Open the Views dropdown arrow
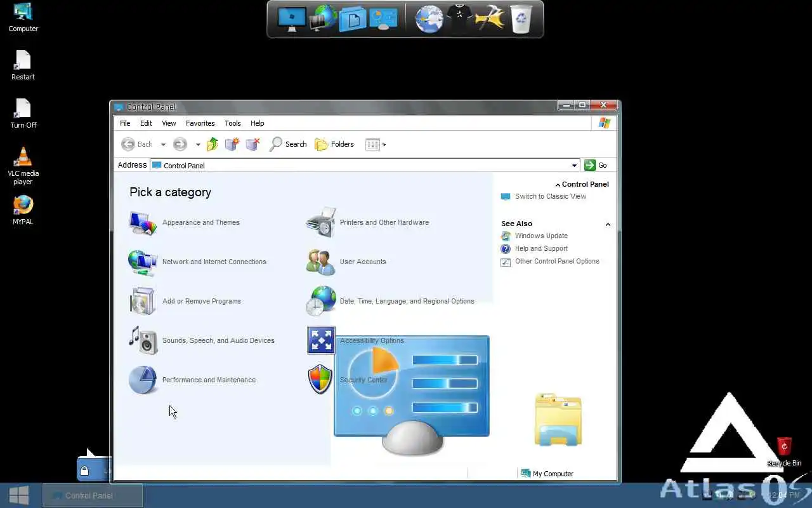The height and width of the screenshot is (508, 812). point(384,145)
